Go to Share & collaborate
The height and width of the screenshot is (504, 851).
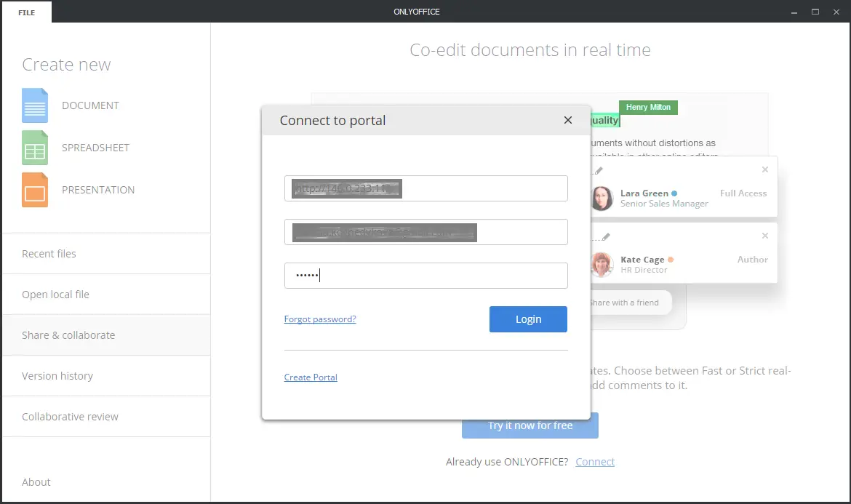(106, 335)
